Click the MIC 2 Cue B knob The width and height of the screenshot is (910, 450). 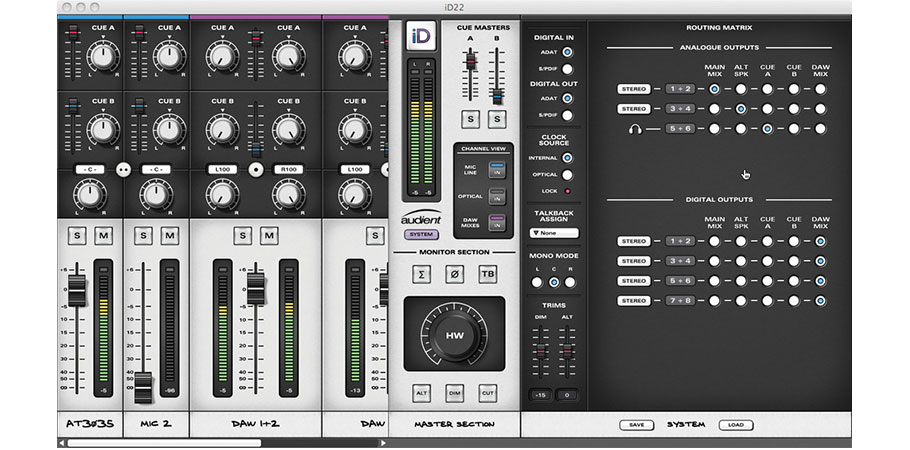point(169,130)
